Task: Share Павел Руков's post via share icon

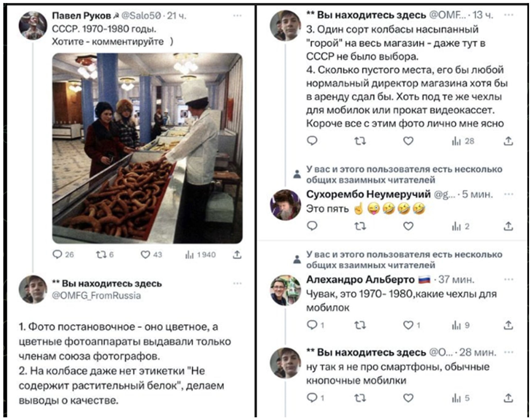Action: click(x=237, y=255)
